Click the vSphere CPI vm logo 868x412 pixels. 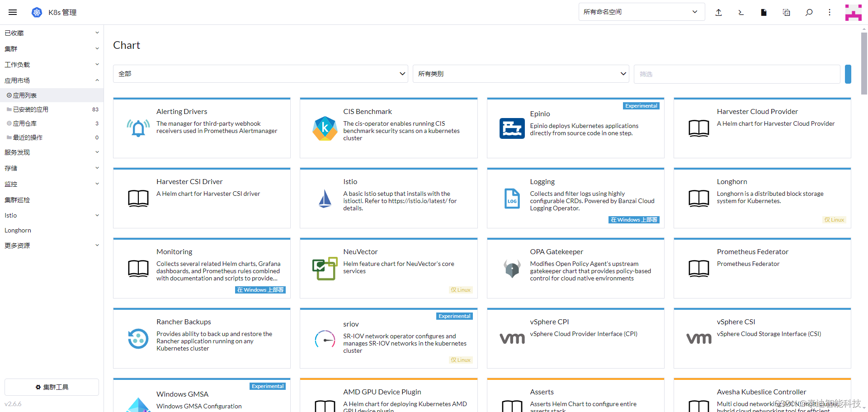coord(512,338)
